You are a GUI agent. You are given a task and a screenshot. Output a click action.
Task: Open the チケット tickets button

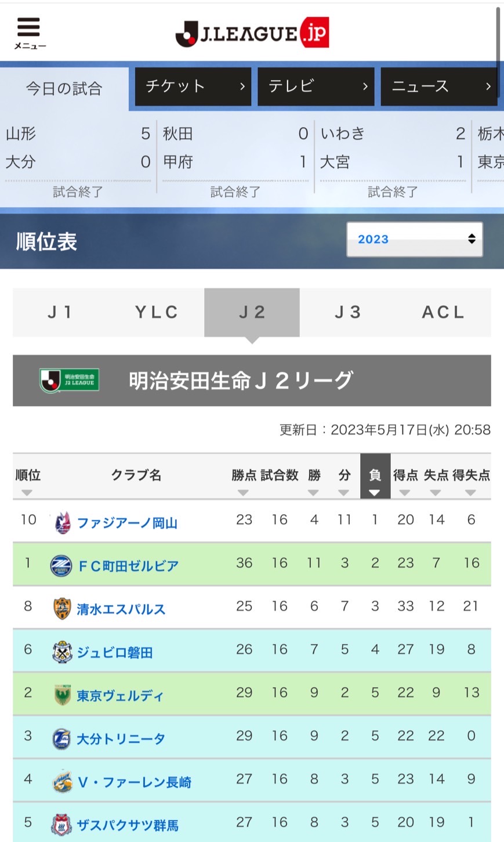point(193,86)
